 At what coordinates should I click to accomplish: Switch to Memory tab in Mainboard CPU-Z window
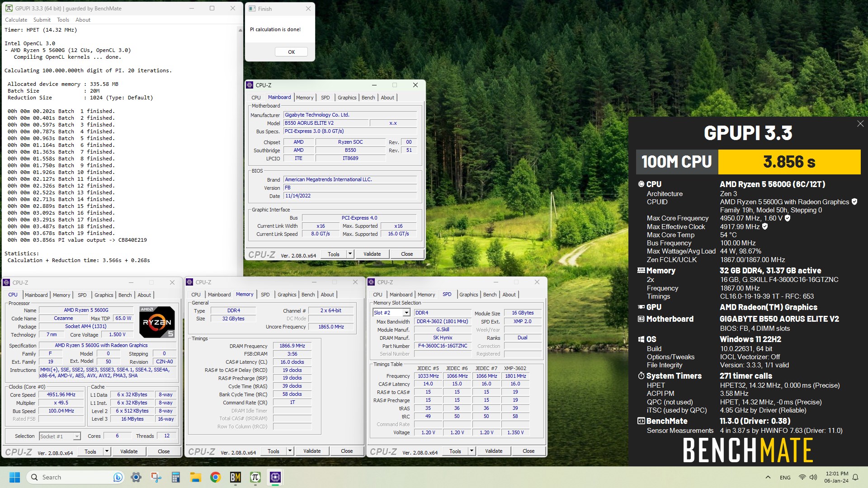pos(305,98)
